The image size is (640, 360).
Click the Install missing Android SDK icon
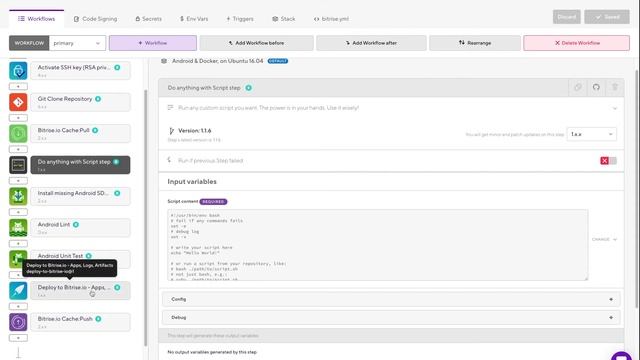18,196
